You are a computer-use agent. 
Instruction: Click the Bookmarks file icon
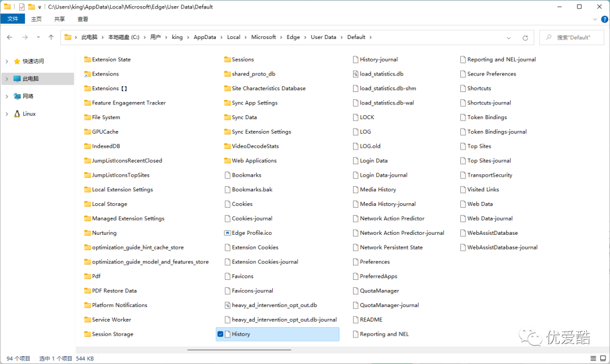pos(228,175)
